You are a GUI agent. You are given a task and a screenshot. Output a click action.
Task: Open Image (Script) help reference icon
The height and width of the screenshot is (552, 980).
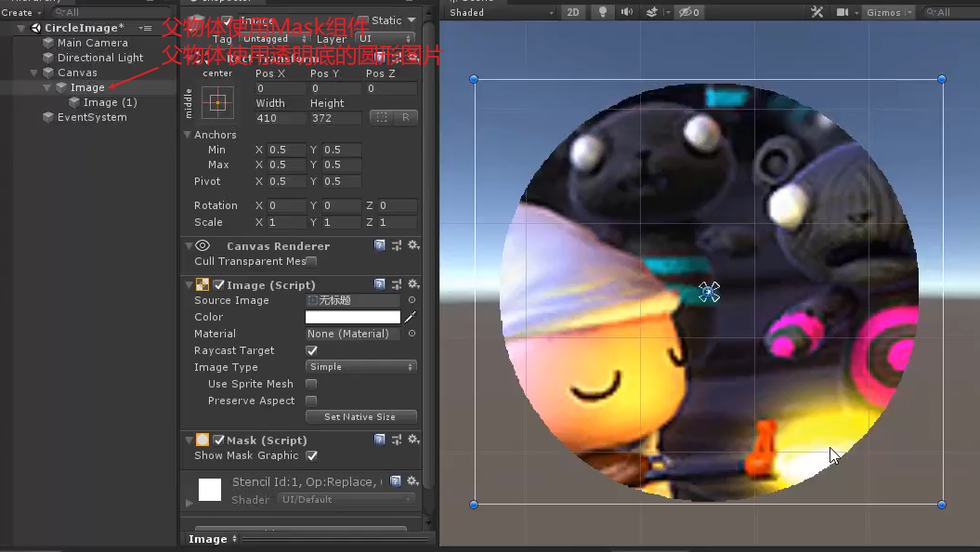click(x=379, y=283)
